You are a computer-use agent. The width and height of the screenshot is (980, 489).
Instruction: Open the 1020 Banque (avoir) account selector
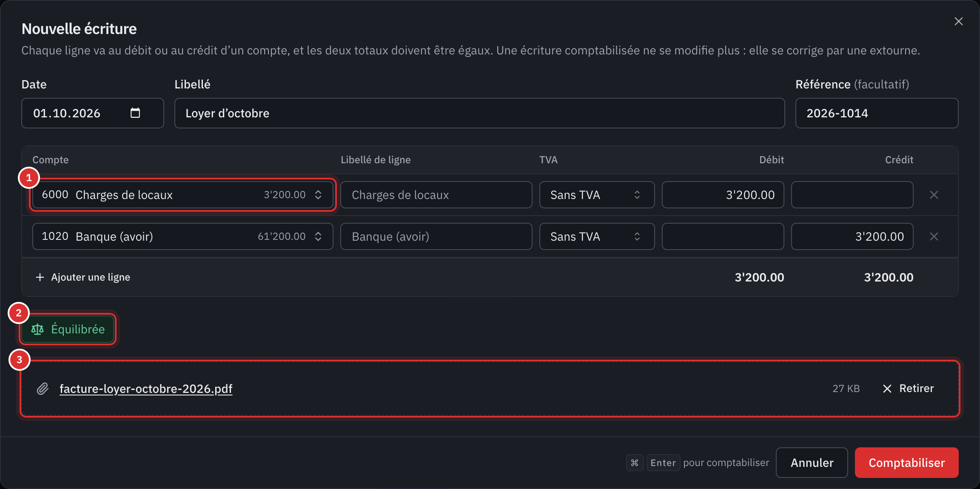(182, 236)
